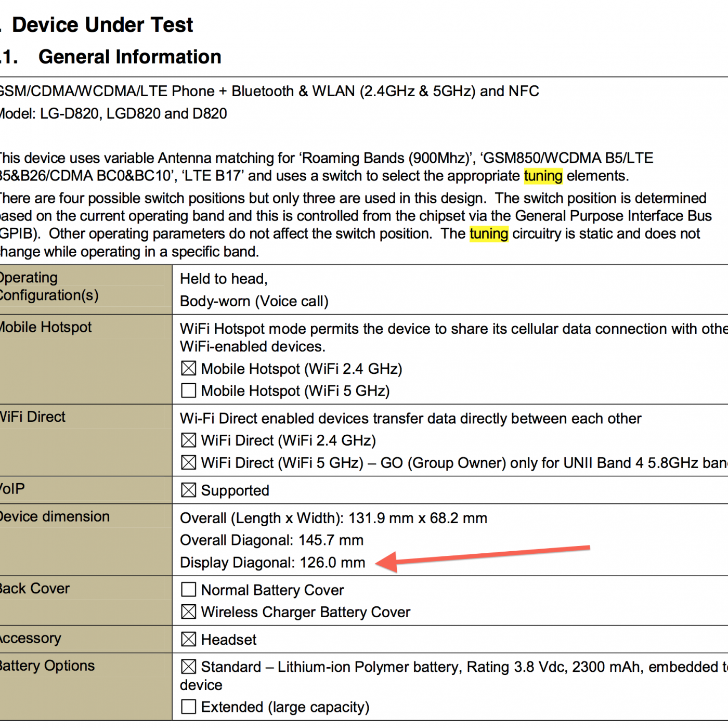Click the Standard Lithium-ion Polymer battery checkbox

188,667
